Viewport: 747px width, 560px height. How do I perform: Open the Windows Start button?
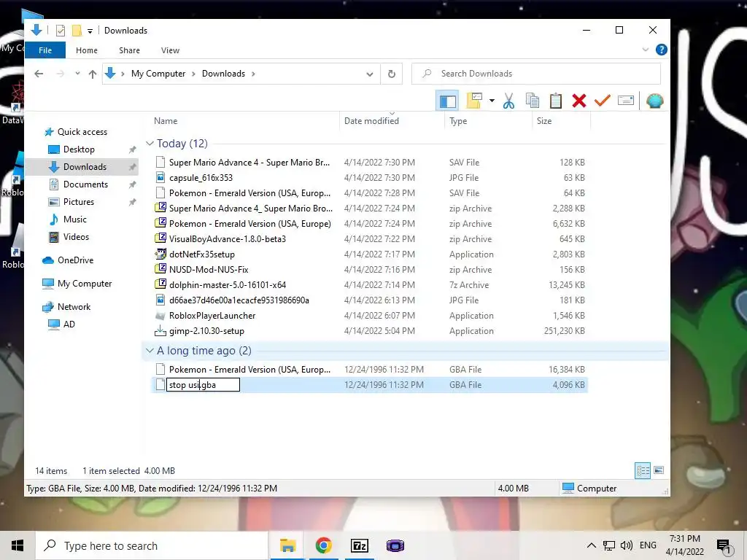tap(18, 545)
